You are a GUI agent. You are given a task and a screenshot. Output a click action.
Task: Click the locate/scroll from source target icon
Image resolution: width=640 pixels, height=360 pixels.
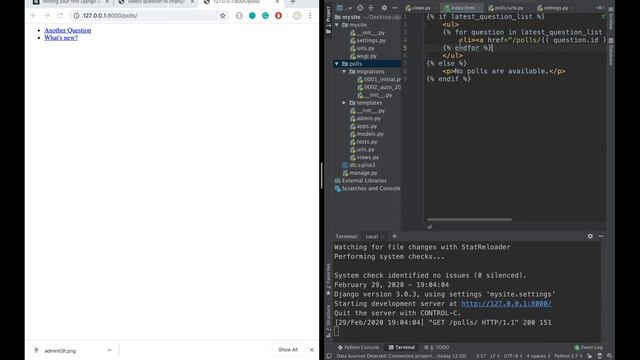click(360, 8)
